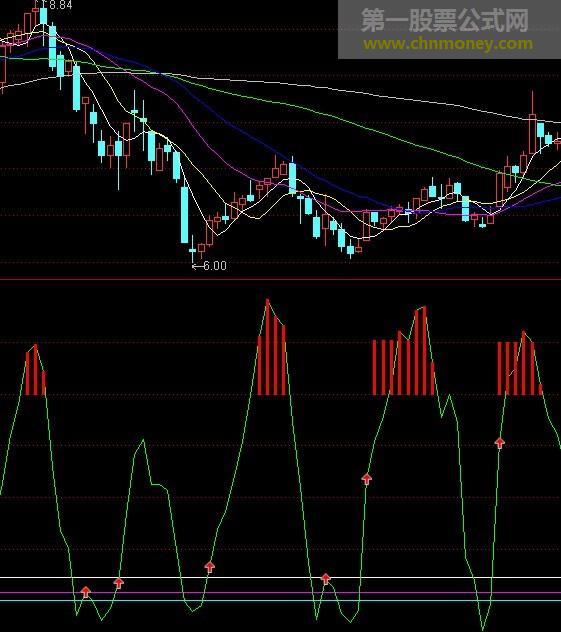Click the cyan candlestick at the 8.84 high
This screenshot has width=561, height=632.
click(43, 16)
